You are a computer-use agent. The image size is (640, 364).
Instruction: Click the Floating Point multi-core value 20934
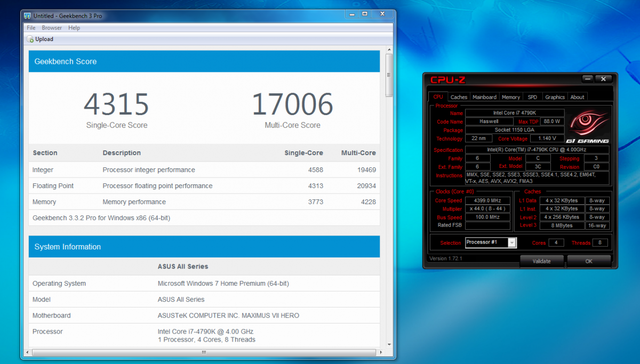click(x=365, y=186)
